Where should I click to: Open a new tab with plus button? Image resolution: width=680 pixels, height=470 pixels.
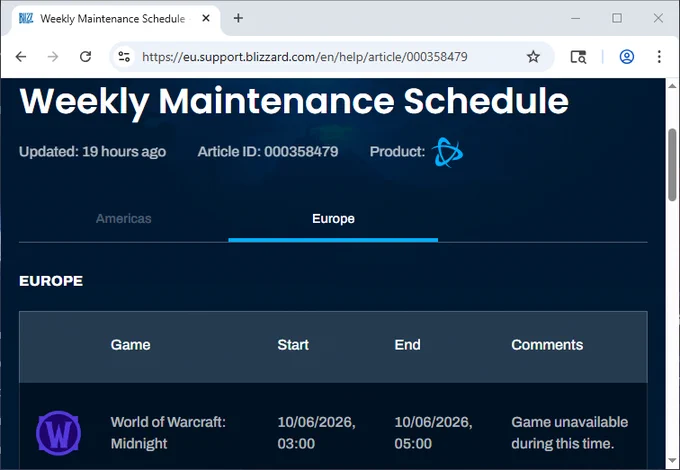tap(238, 18)
